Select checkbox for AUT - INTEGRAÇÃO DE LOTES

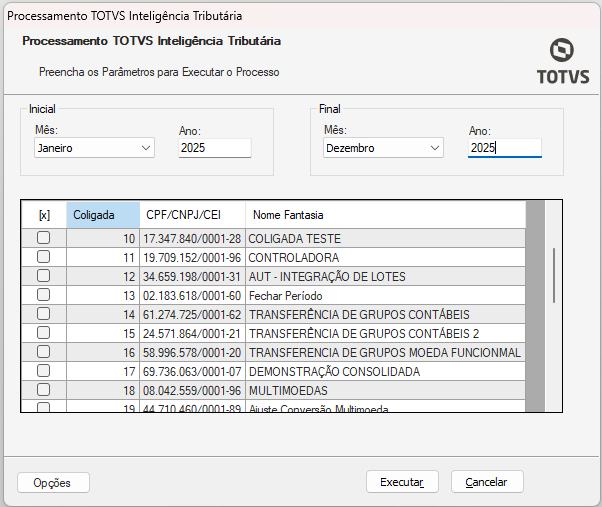point(43,276)
